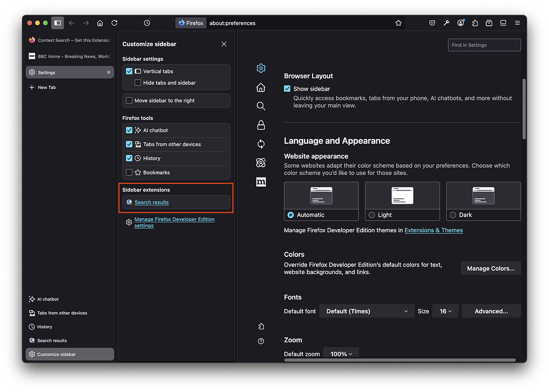Open the Save to Pocket toolbar icon
The height and width of the screenshot is (392, 549).
click(432, 23)
